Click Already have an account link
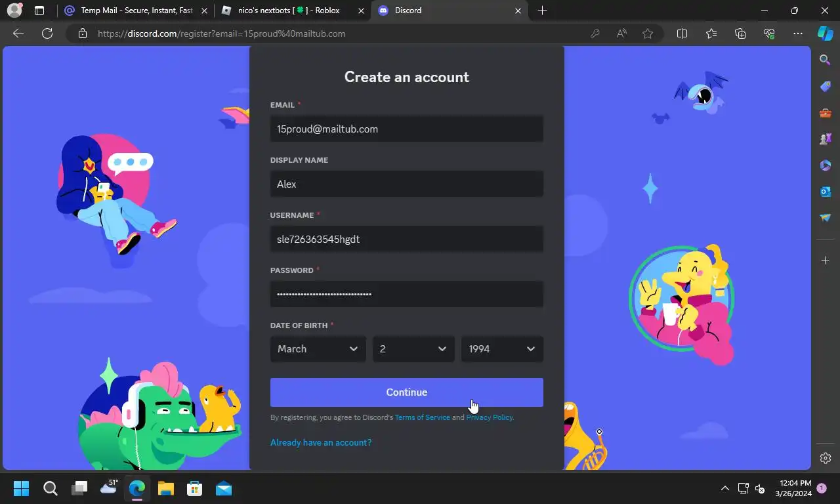The image size is (840, 504). 321,442
